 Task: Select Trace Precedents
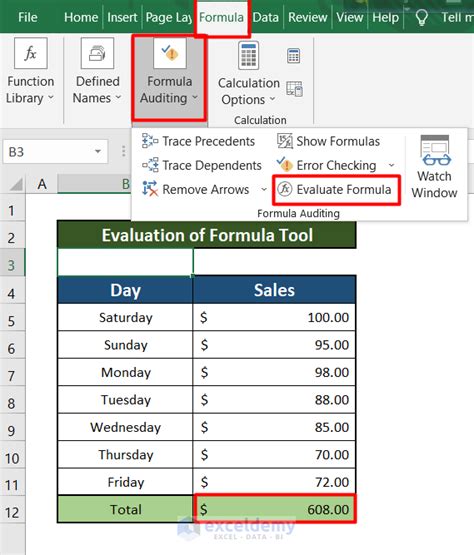(x=198, y=141)
